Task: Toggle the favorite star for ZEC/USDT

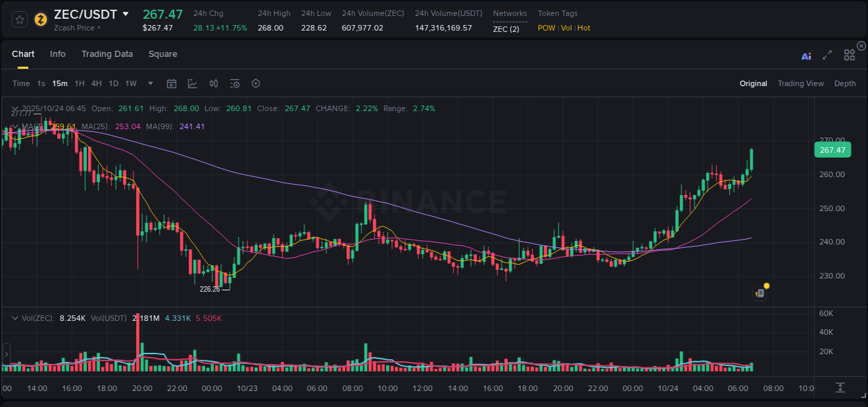Action: pos(19,19)
